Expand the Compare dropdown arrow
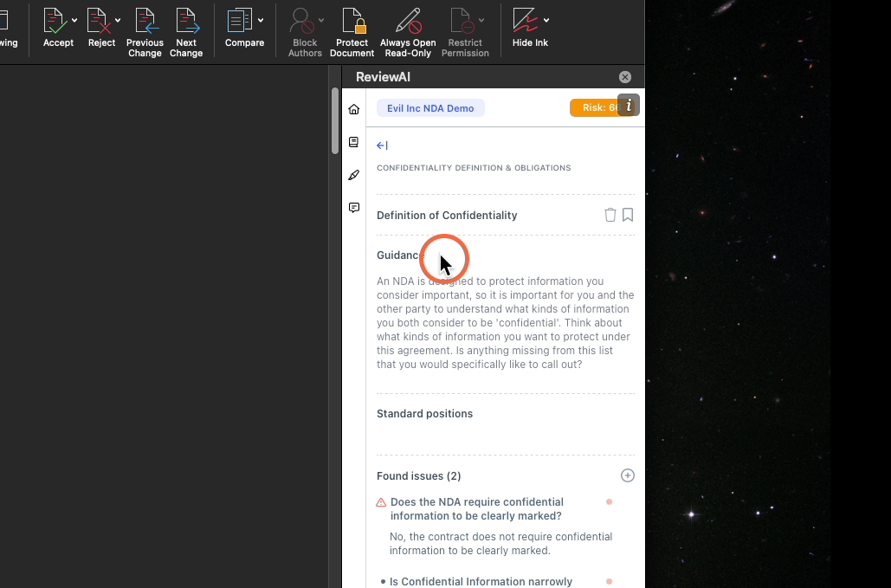The image size is (891, 588). (261, 21)
